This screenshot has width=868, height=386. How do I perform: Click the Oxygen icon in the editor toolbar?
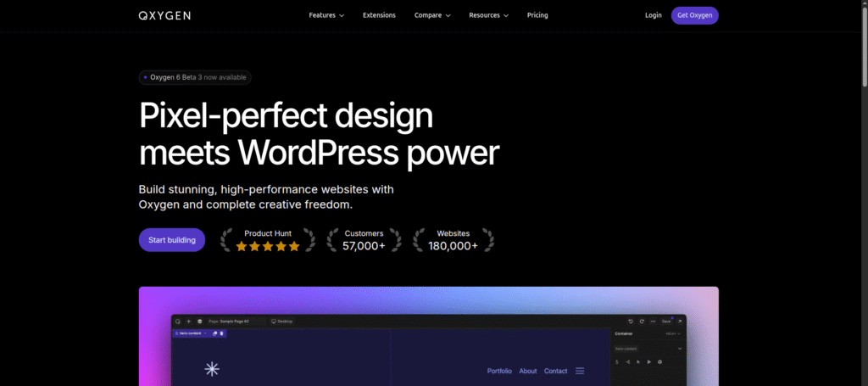(x=178, y=322)
